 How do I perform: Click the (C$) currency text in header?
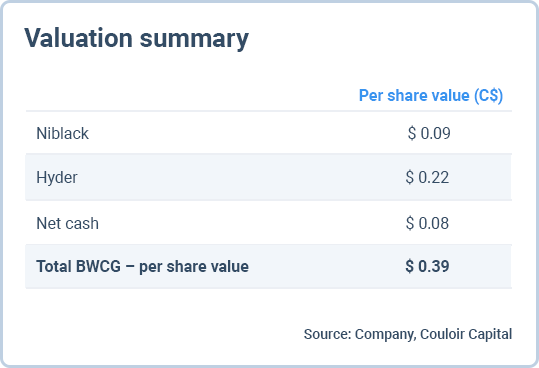488,96
